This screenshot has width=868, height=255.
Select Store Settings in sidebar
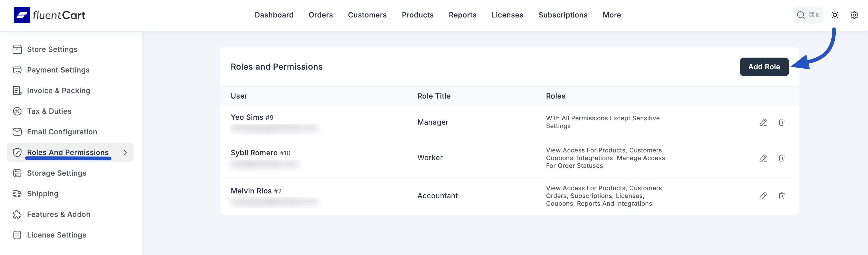[52, 49]
